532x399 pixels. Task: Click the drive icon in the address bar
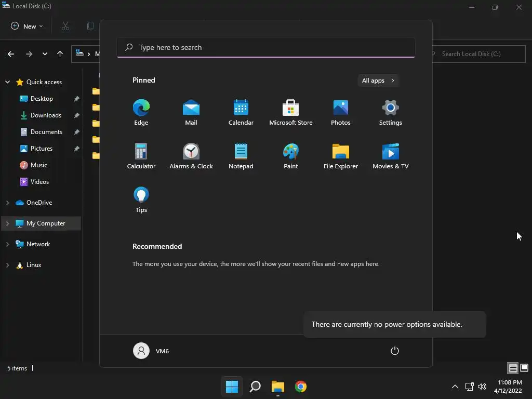[x=79, y=53]
